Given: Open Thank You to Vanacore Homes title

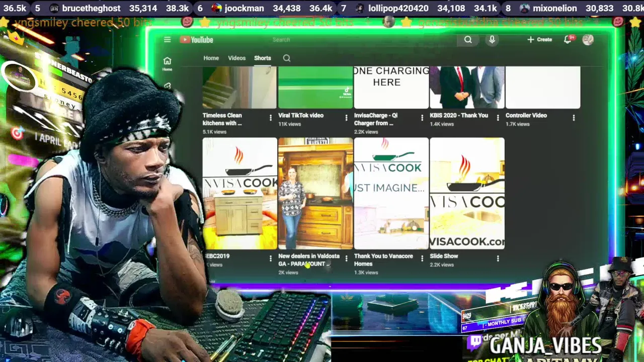Looking at the screenshot, I should pos(383,260).
